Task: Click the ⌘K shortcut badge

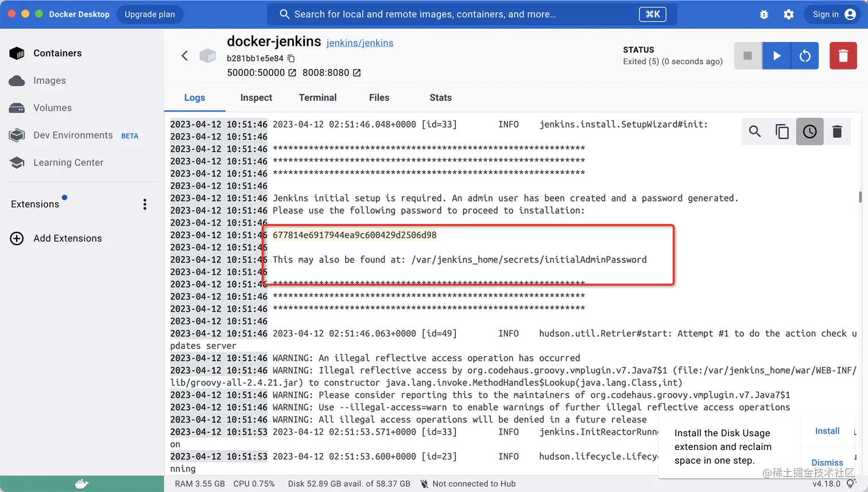Action: click(653, 14)
